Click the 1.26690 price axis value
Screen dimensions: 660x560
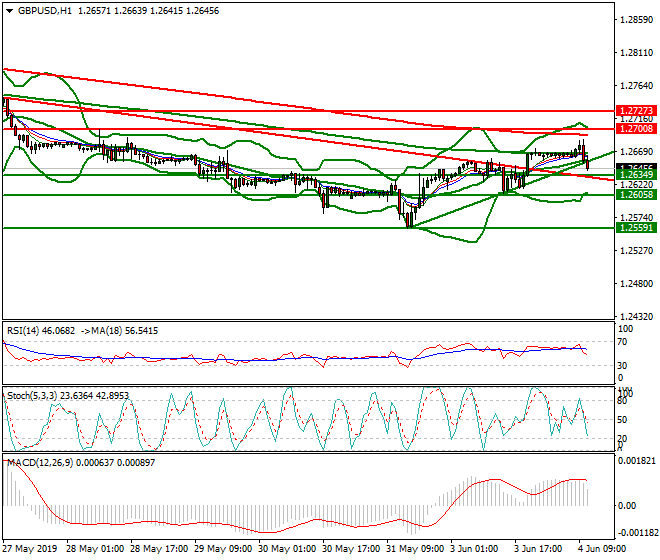click(637, 152)
